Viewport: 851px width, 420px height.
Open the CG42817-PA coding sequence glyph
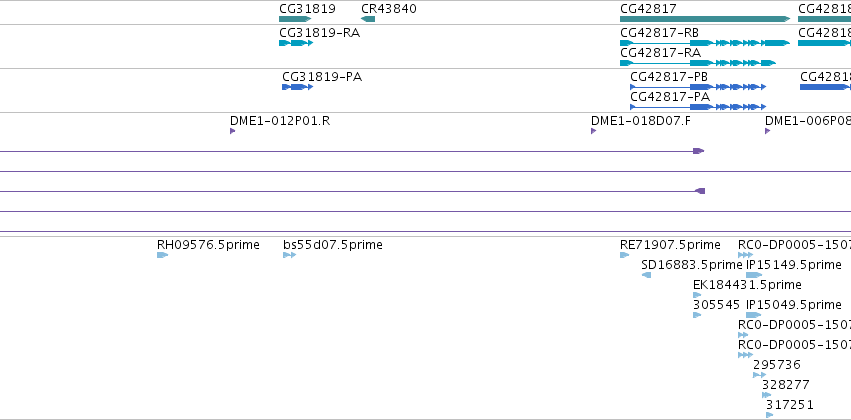coord(698,107)
